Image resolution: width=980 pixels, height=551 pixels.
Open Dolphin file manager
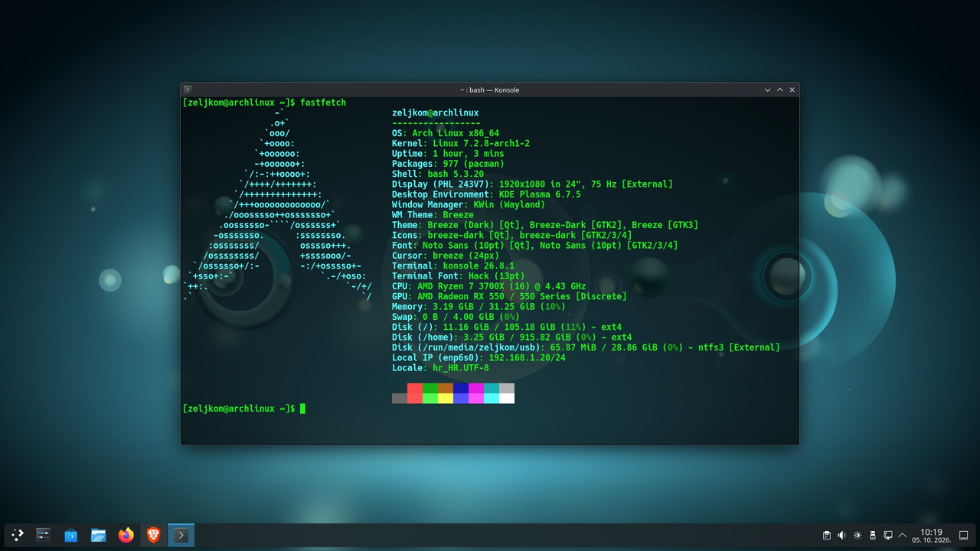98,535
